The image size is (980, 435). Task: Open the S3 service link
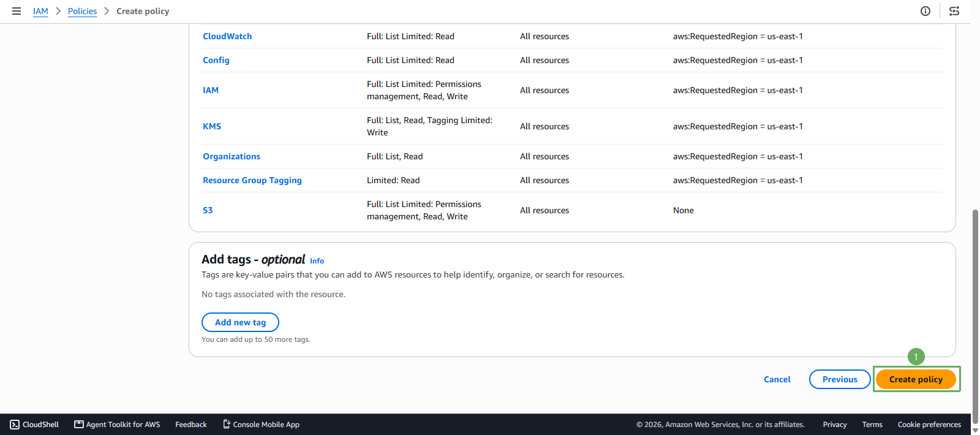(208, 210)
